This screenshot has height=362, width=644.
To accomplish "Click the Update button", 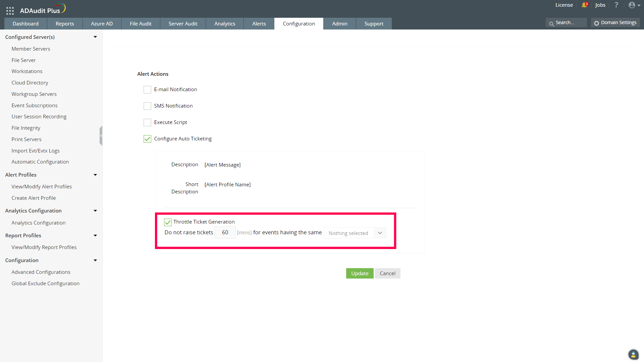I will (360, 273).
